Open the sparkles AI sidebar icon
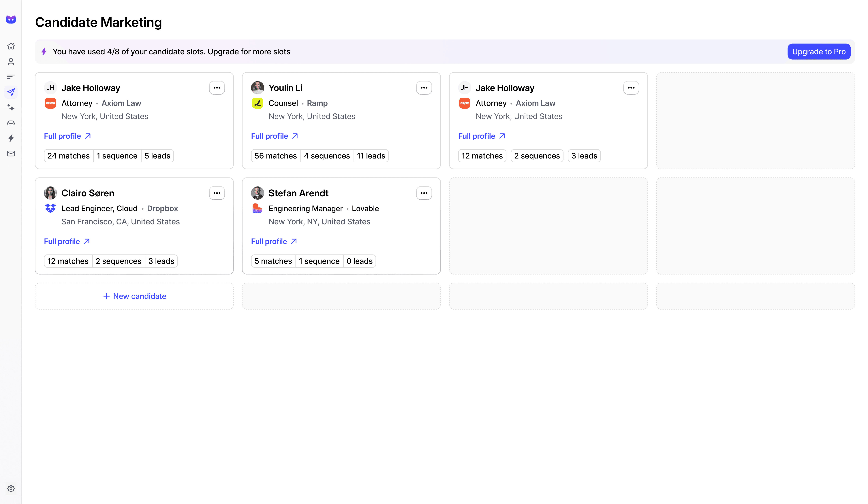The image size is (868, 504). [x=11, y=107]
